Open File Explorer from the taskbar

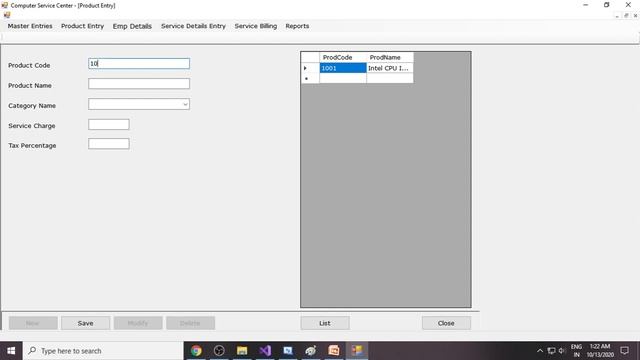(x=242, y=351)
